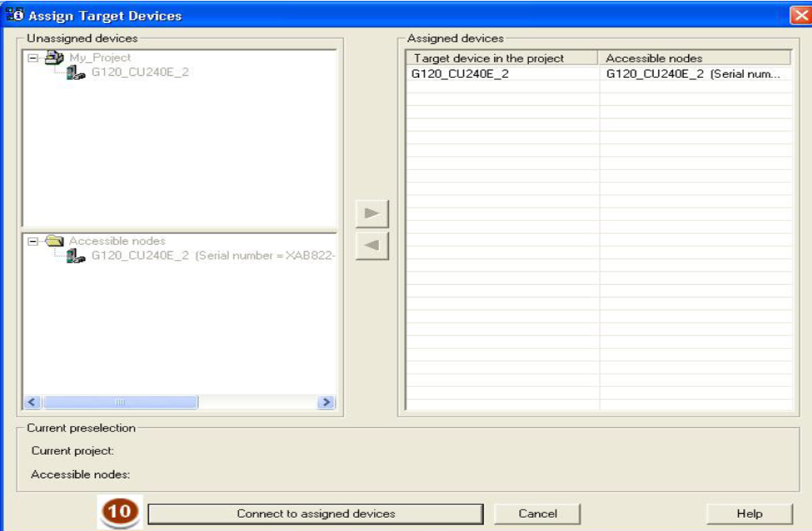Click the Target device in the project column header
The height and width of the screenshot is (531, 812).
pyautogui.click(x=501, y=58)
